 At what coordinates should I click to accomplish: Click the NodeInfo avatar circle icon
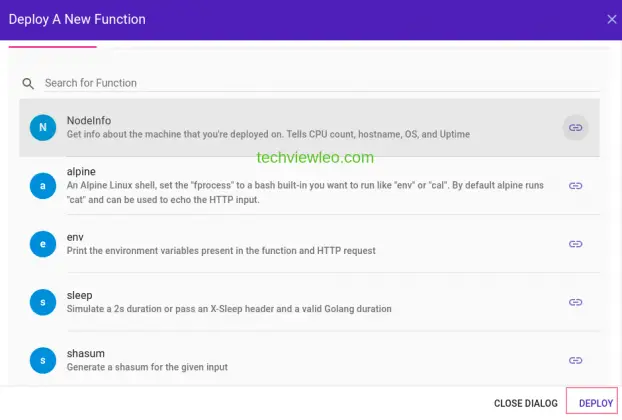[x=42, y=127]
